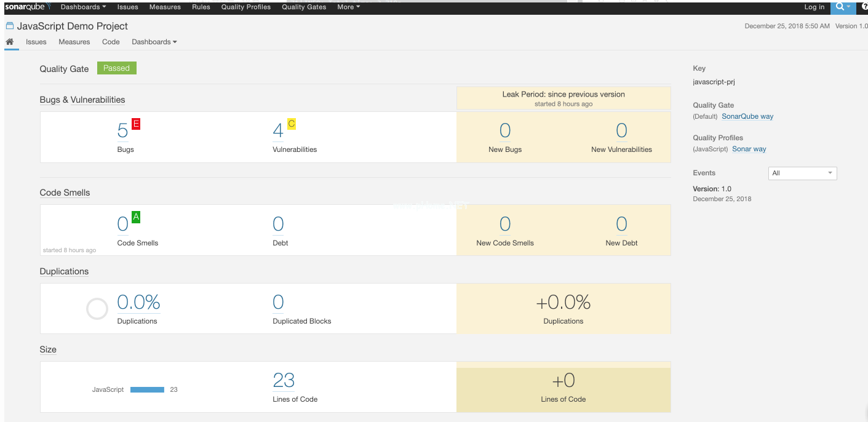Expand the top Dashboards menu
The height and width of the screenshot is (422, 868).
(x=83, y=7)
